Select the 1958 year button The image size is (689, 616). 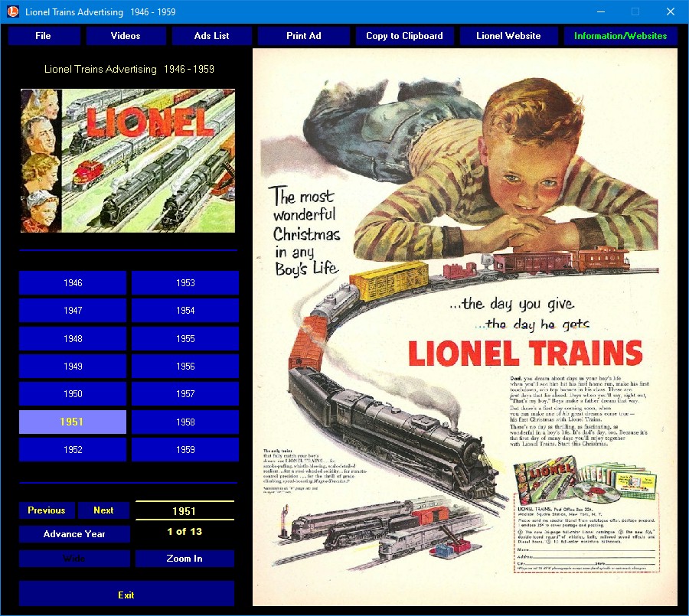point(185,422)
